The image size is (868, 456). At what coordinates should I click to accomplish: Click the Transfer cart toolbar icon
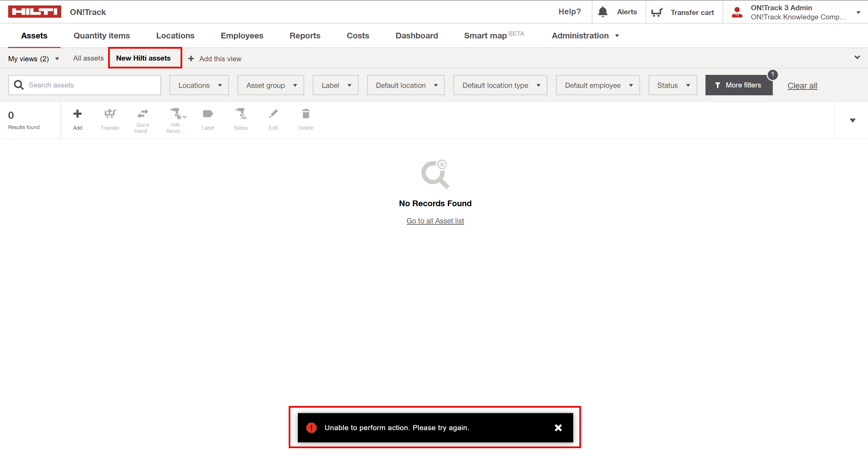point(110,114)
